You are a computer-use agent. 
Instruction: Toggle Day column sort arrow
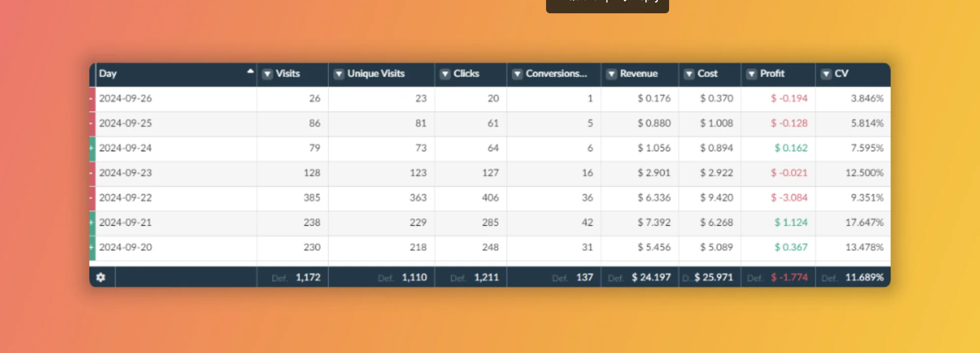click(250, 71)
